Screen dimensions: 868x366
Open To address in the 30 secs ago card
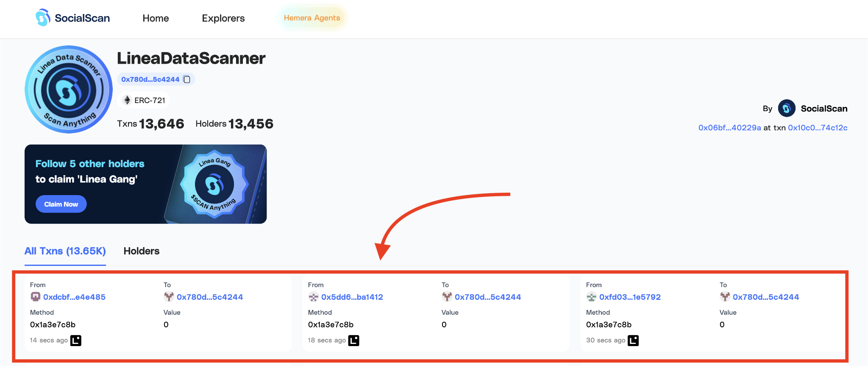pyautogui.click(x=766, y=297)
